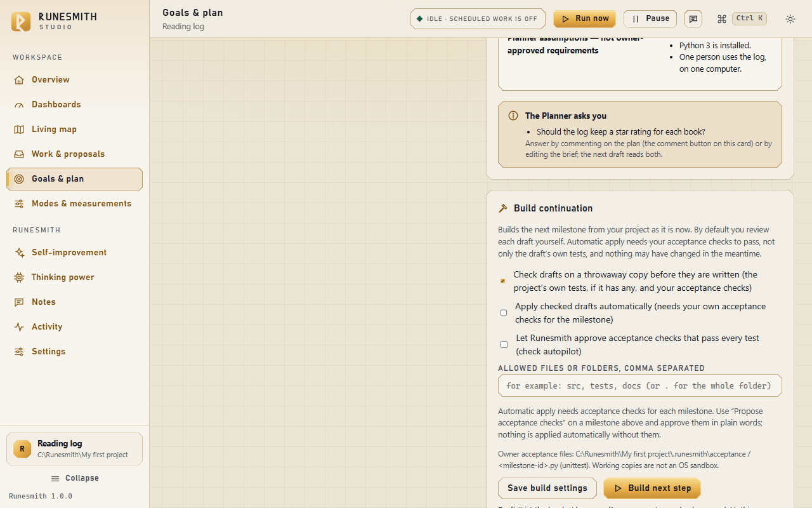812x508 pixels.
Task: Toggle the light/dark theme sun icon
Action: point(790,19)
